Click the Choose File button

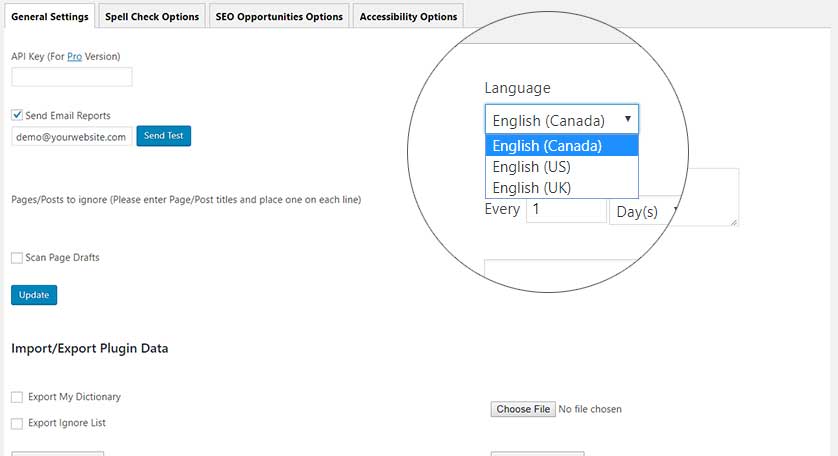[x=523, y=409]
